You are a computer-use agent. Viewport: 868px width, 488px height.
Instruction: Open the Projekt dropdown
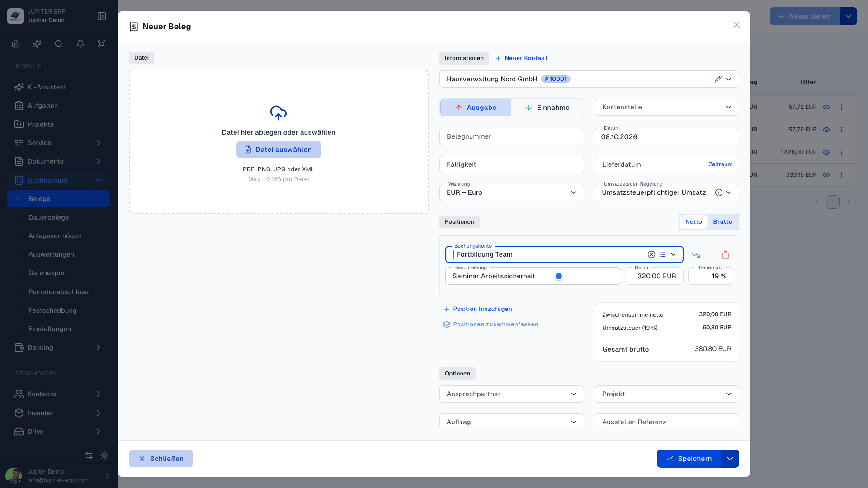click(x=667, y=394)
